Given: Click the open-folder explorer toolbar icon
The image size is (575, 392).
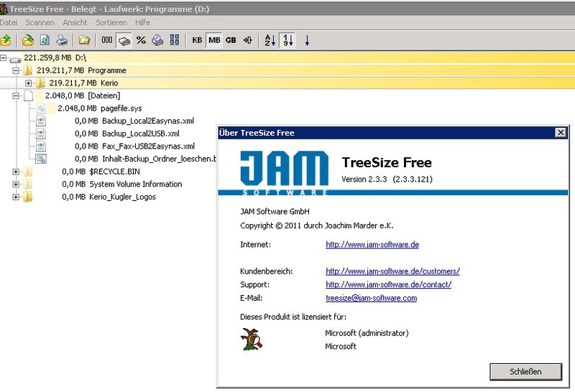Looking at the screenshot, I should 84,40.
